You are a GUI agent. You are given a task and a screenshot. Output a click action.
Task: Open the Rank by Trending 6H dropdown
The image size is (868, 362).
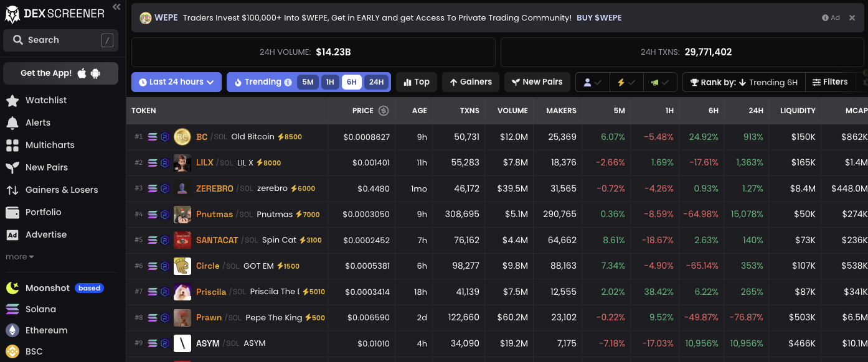743,82
